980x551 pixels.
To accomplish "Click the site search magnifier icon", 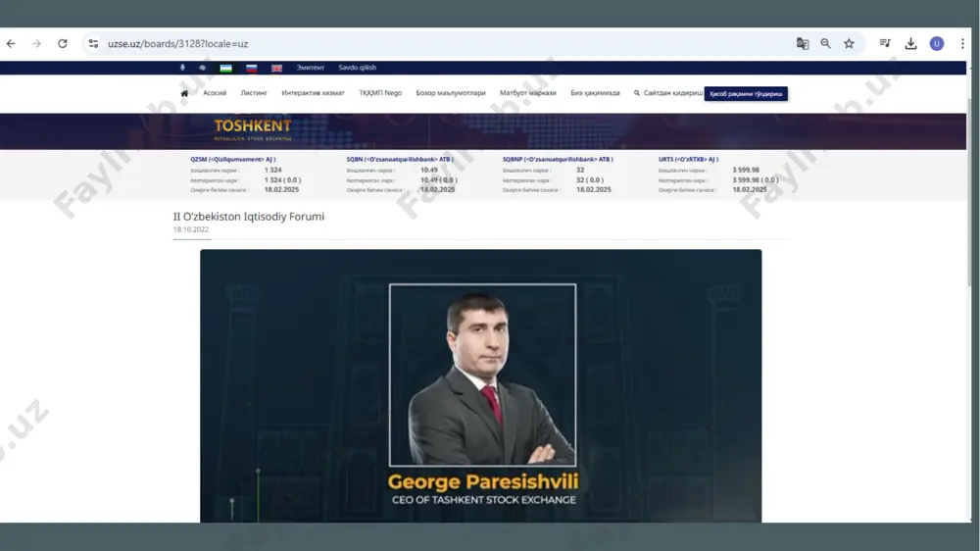I will click(x=637, y=93).
